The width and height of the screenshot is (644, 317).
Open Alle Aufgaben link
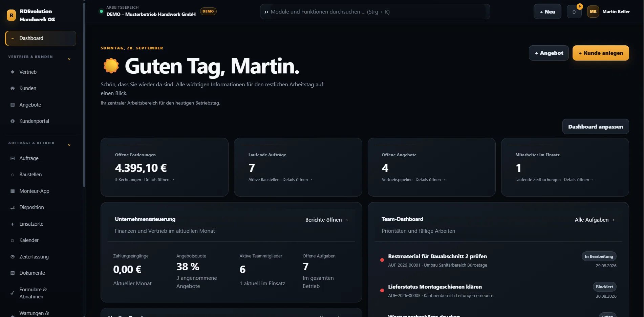pyautogui.click(x=595, y=220)
